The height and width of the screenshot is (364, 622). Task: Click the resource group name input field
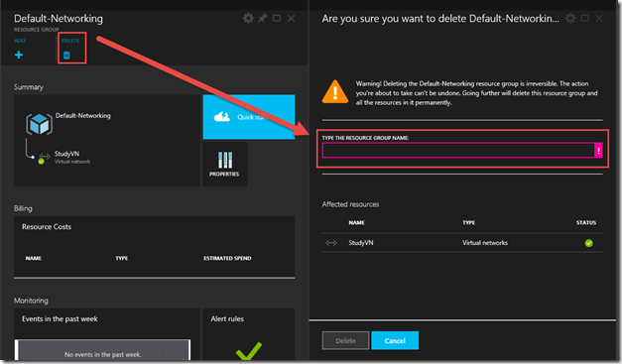[458, 151]
